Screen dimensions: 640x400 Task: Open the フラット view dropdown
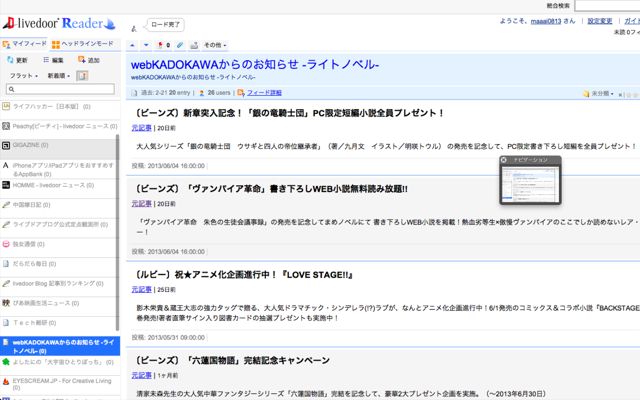click(24, 76)
